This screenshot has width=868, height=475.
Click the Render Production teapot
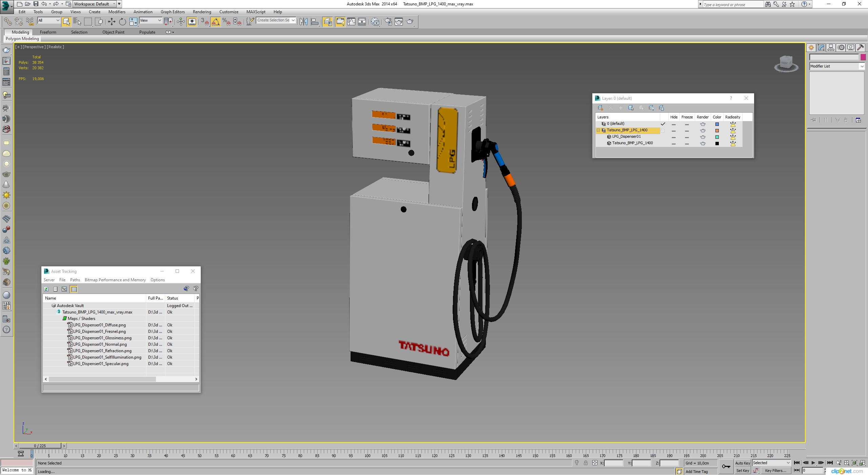pyautogui.click(x=410, y=22)
